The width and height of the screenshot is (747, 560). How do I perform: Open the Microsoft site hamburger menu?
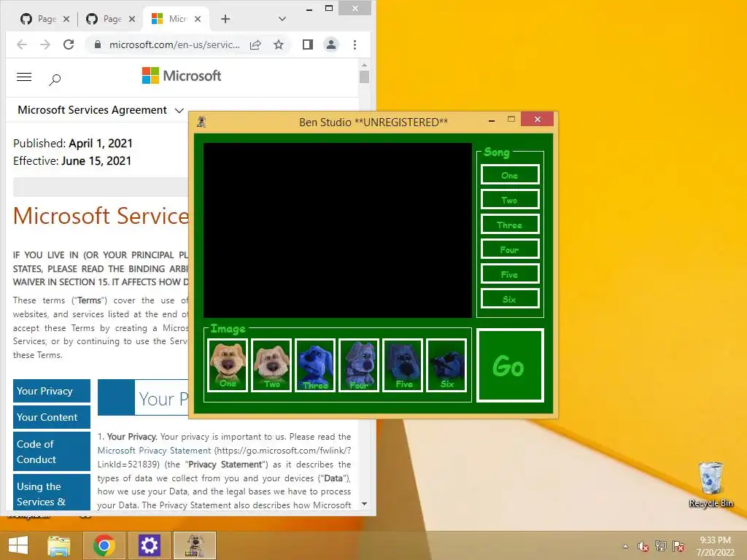[24, 77]
